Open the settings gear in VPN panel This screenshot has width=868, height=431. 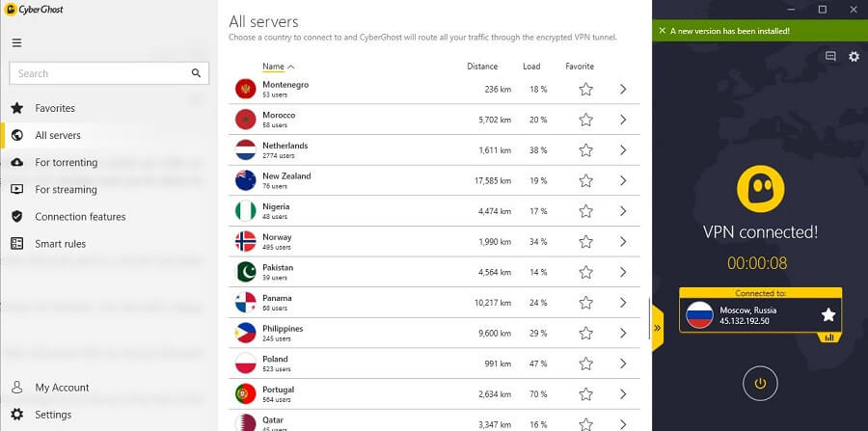[x=854, y=57]
